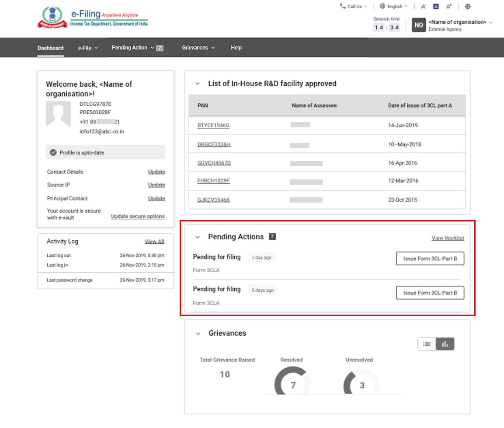504x428 pixels.
Task: Open the English language dropdown
Action: [x=395, y=6]
